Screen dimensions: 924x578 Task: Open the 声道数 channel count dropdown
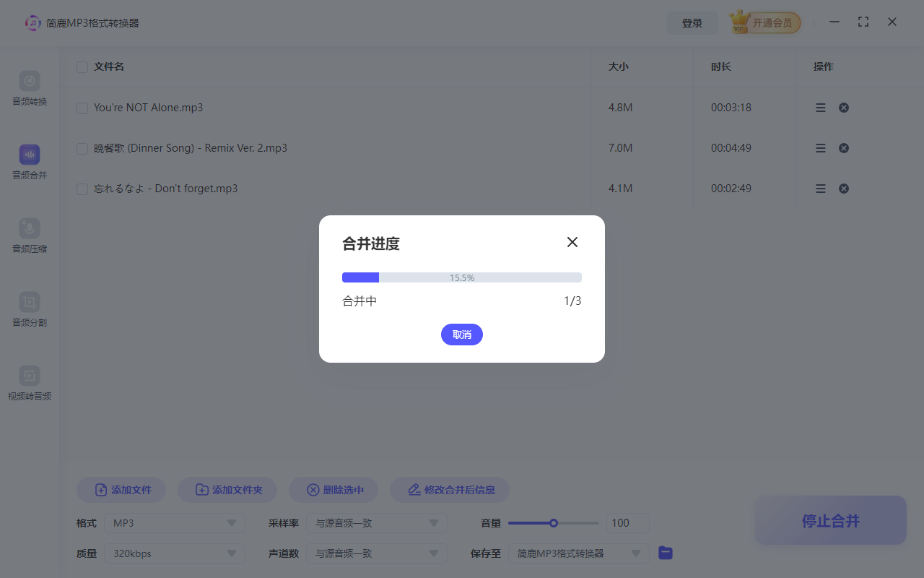377,553
